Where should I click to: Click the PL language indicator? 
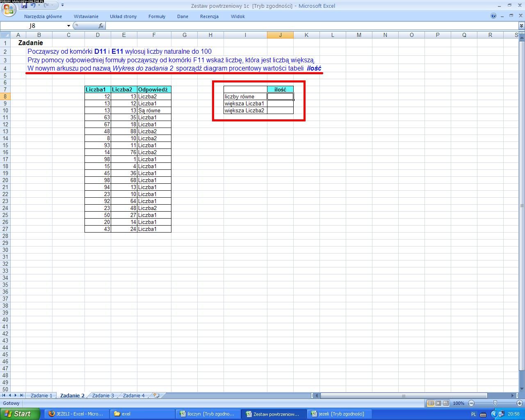(474, 414)
